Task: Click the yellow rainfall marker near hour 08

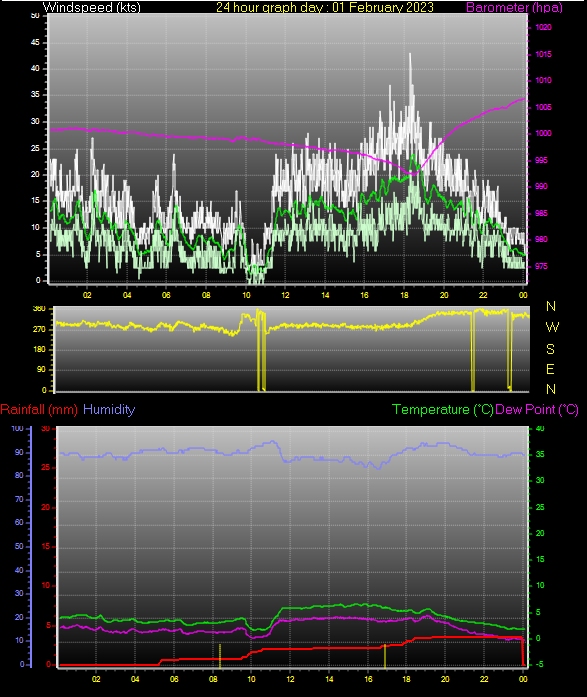Action: click(220, 656)
